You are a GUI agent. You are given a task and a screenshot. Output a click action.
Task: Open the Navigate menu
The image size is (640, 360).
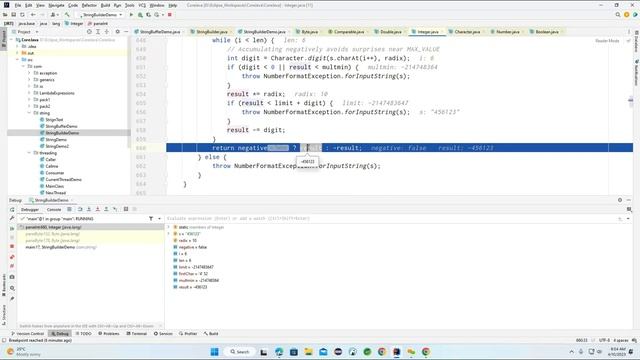pos(56,5)
